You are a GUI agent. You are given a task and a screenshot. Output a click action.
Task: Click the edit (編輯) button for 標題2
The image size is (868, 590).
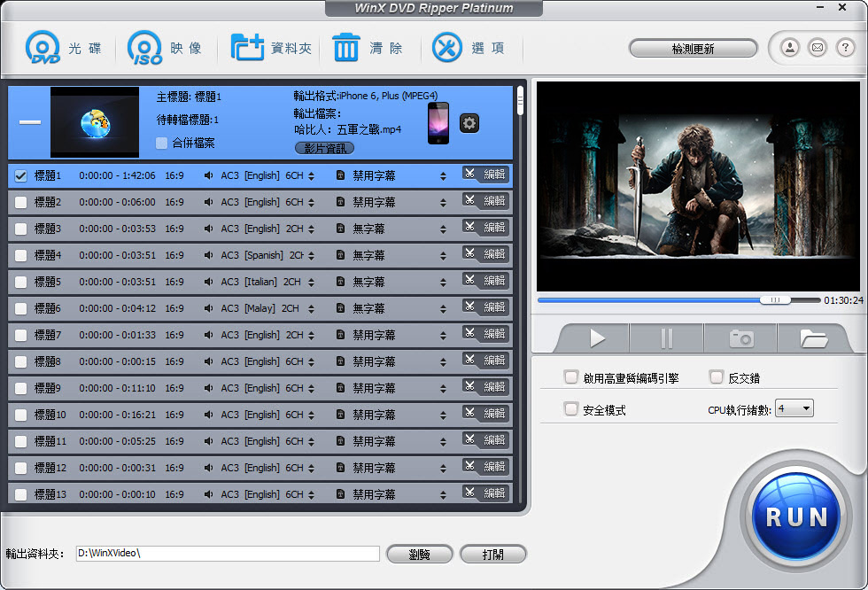pyautogui.click(x=486, y=200)
